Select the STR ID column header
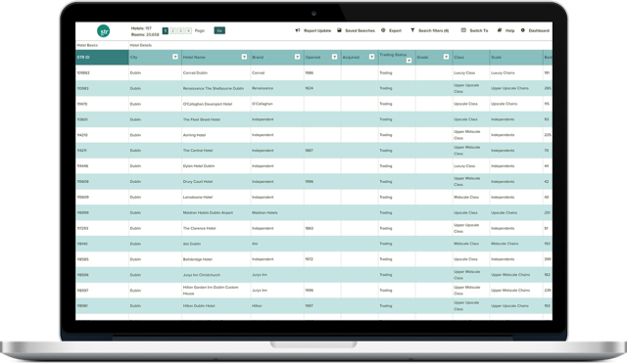The height and width of the screenshot is (364, 627). click(x=102, y=57)
